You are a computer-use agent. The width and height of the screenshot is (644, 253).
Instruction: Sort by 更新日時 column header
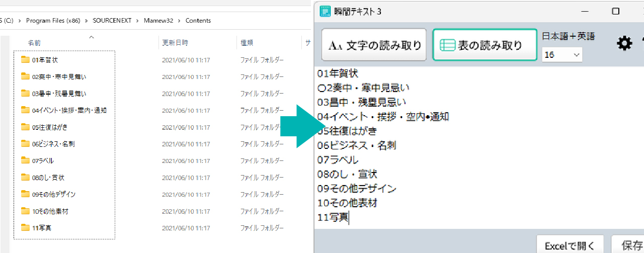pyautogui.click(x=175, y=43)
